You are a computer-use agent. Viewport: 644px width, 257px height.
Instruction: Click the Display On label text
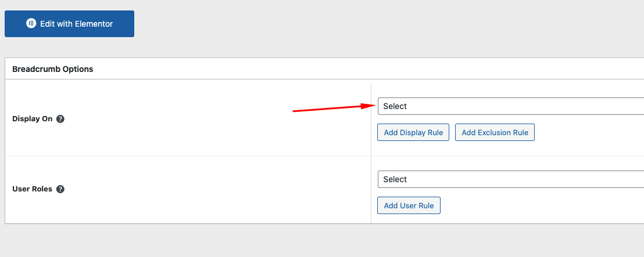[33, 118]
